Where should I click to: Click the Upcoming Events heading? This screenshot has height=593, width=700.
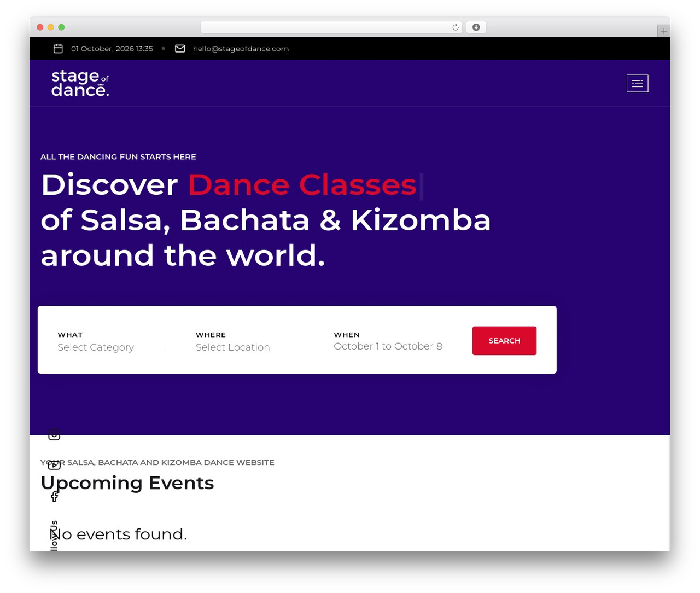tap(127, 483)
